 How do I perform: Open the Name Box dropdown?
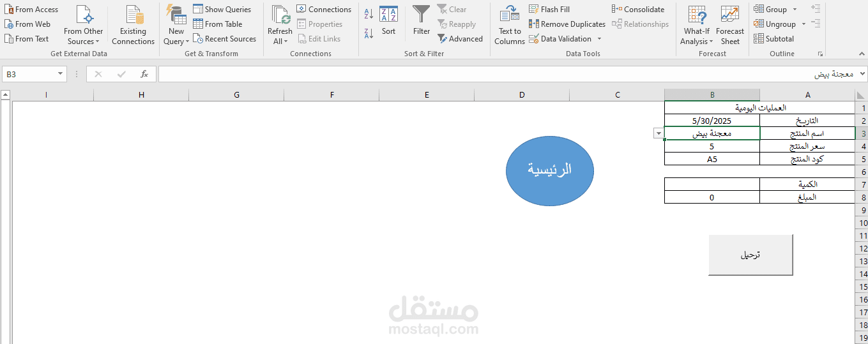61,74
